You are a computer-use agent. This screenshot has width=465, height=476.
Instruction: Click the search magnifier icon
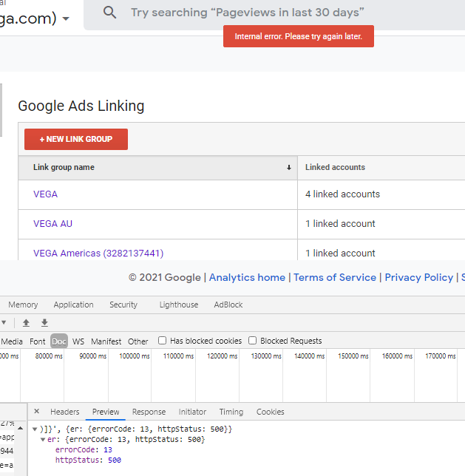tap(110, 13)
